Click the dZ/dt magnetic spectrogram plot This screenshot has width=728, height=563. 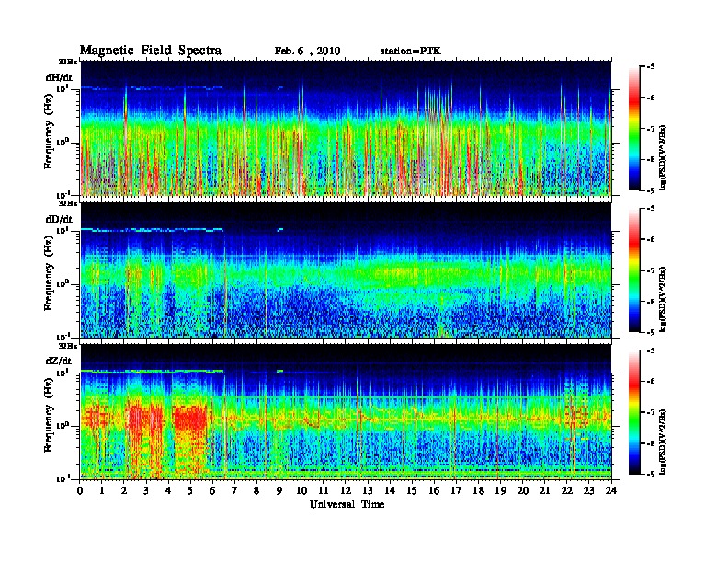click(346, 412)
